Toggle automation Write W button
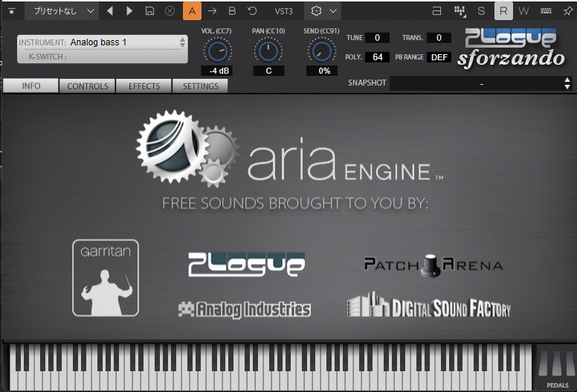577x392 pixels. click(523, 11)
